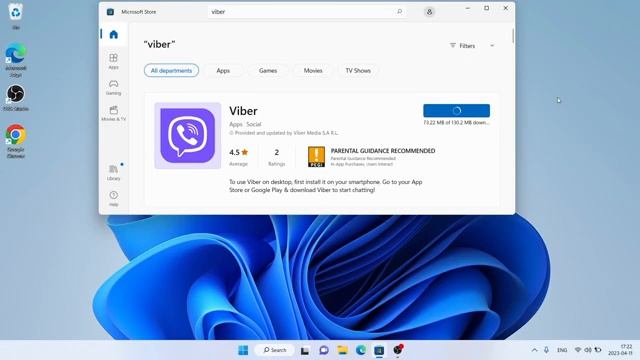Open Task View in taskbar

pyautogui.click(x=304, y=350)
